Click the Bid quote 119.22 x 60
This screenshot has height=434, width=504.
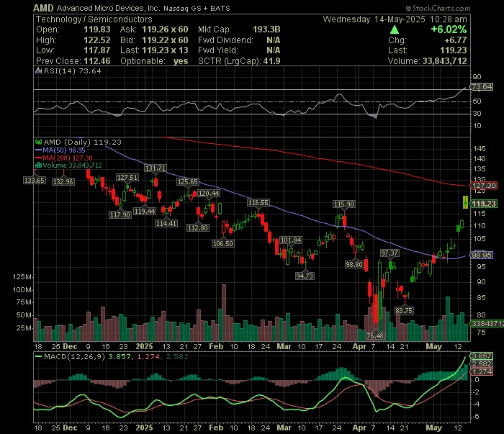pos(165,40)
